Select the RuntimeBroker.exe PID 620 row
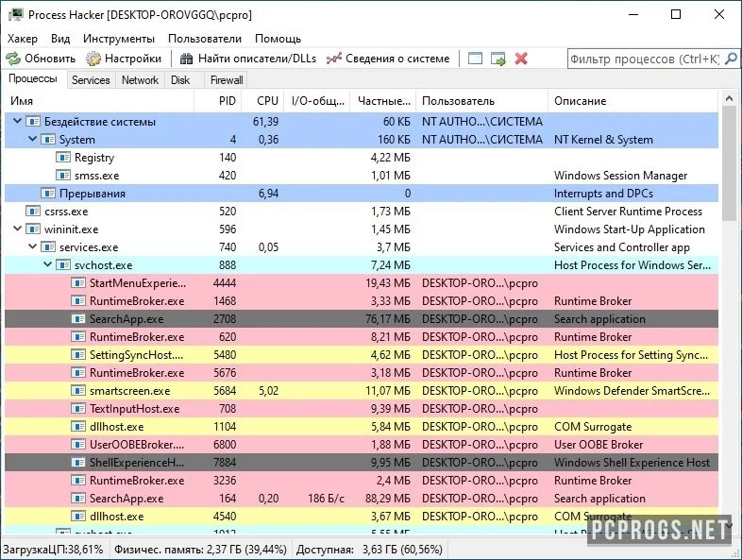The height and width of the screenshot is (560, 742). [x=362, y=337]
